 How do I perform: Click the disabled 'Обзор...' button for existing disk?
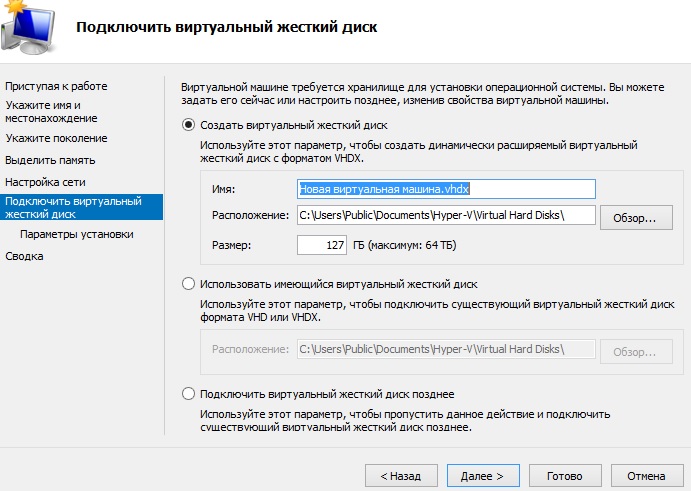636,352
